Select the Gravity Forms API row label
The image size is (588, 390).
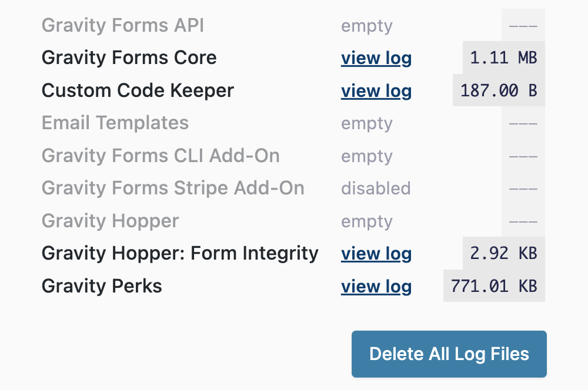tap(123, 25)
